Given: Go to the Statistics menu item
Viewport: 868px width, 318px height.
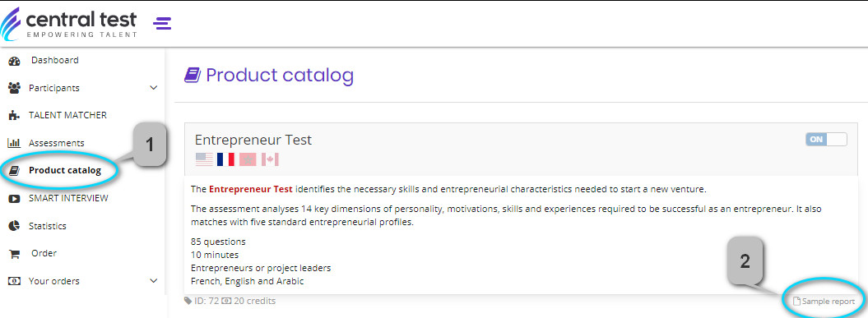Looking at the screenshot, I should click(48, 226).
